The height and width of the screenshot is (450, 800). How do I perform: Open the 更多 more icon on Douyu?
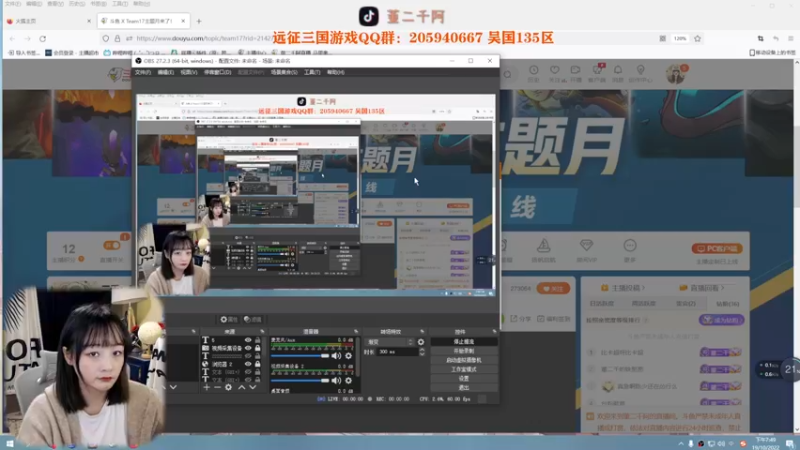(x=630, y=245)
